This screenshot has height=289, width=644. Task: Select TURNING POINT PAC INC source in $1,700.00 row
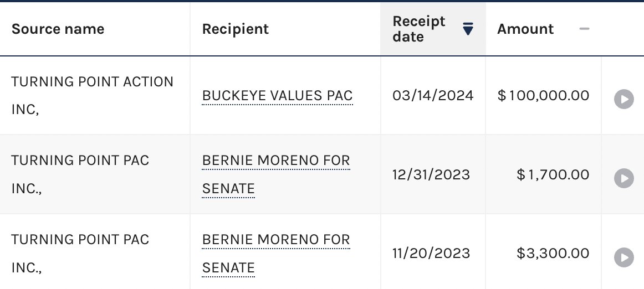point(95,174)
